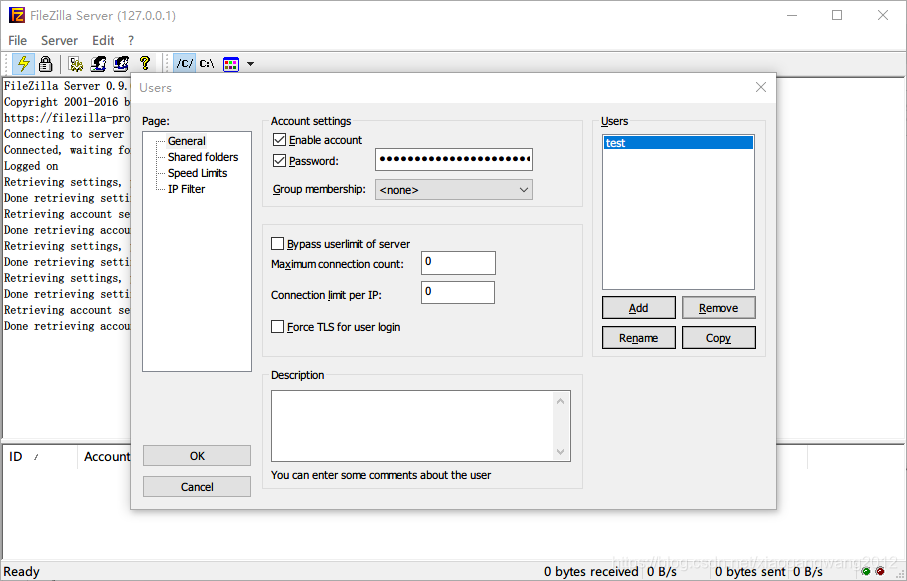Select the C:\ physical path display icon
This screenshot has height=581, width=907.
click(207, 64)
